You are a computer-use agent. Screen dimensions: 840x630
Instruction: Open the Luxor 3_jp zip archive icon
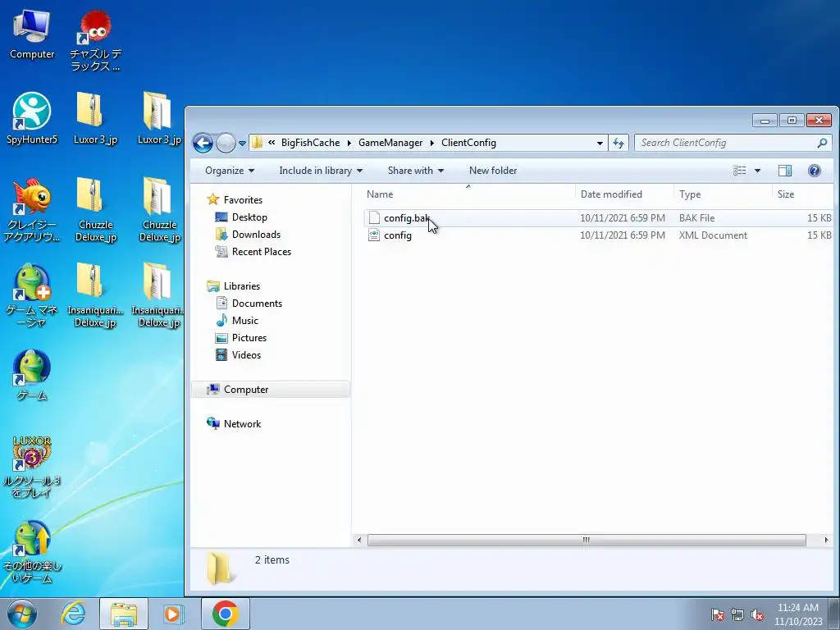[95, 119]
